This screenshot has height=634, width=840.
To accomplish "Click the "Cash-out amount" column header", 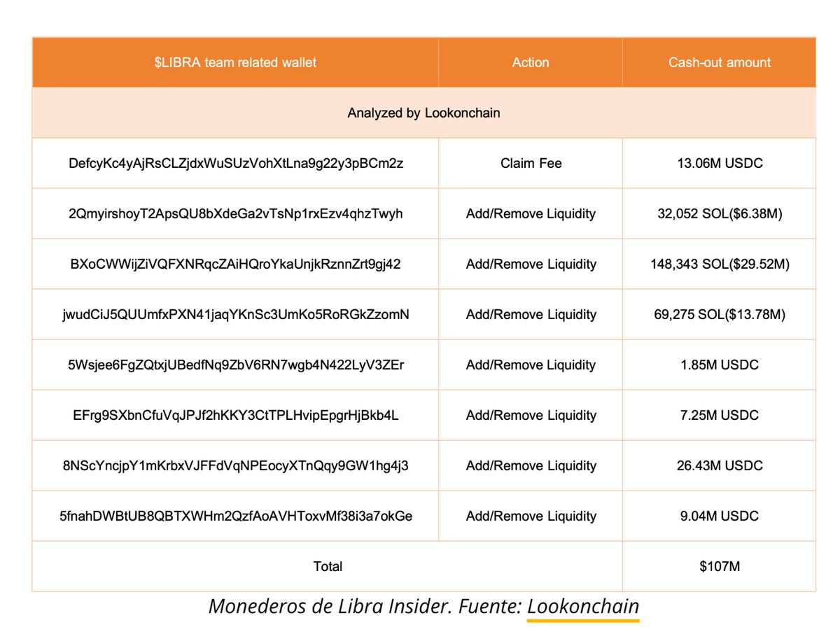I will [x=719, y=62].
